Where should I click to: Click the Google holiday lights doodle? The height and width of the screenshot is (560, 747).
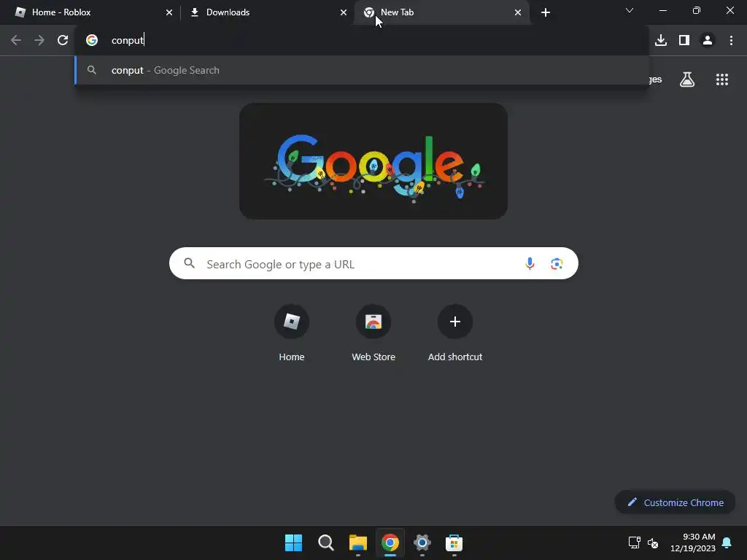pos(373,161)
